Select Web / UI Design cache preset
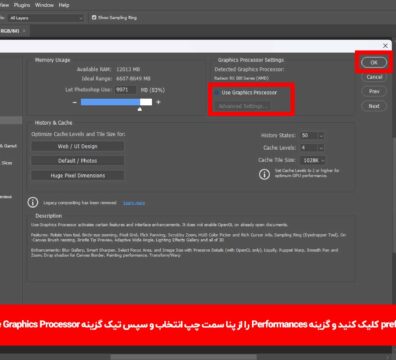Screen dimensions: 396x360 click(78, 146)
